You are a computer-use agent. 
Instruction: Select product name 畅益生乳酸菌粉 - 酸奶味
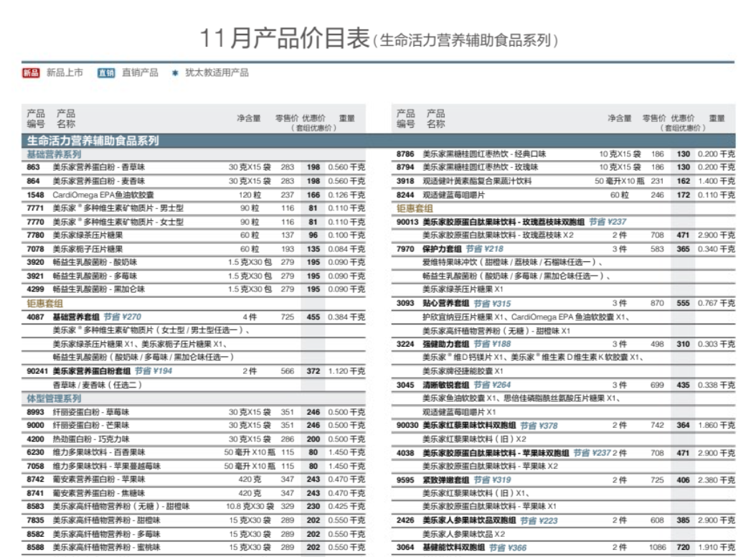pyautogui.click(x=95, y=262)
